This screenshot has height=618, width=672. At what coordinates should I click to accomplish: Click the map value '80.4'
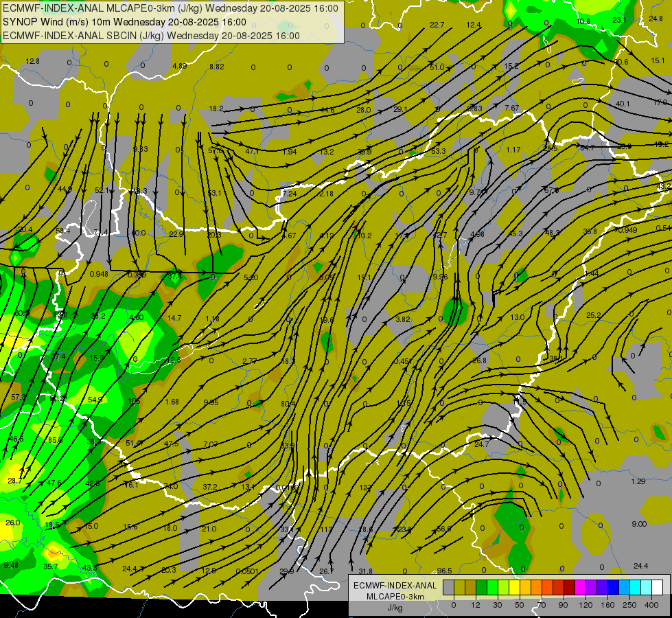pyautogui.click(x=288, y=404)
